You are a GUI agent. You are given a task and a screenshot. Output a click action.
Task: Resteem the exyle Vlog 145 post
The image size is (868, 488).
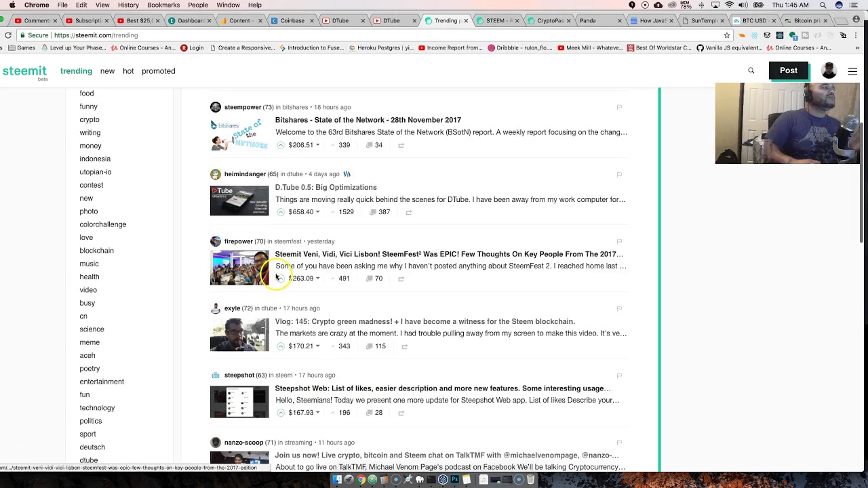coord(404,346)
